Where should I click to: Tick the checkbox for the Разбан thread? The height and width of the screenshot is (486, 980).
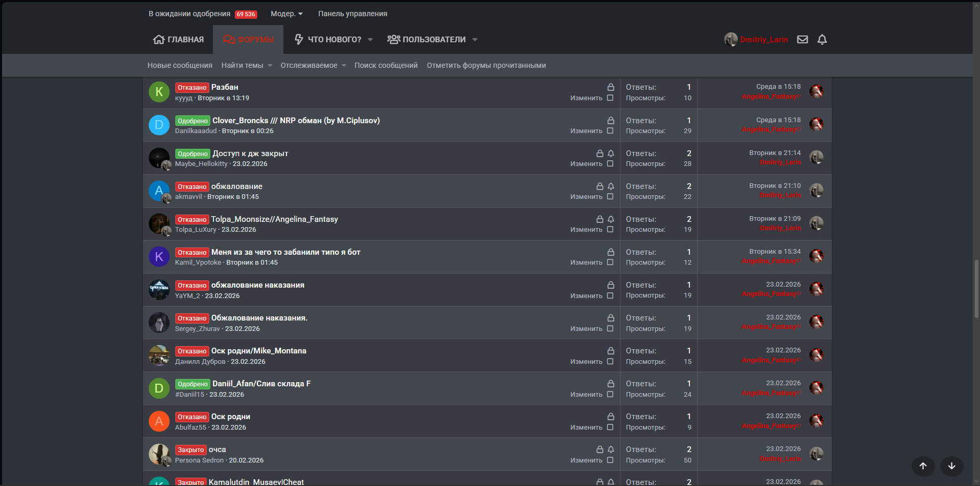point(610,98)
